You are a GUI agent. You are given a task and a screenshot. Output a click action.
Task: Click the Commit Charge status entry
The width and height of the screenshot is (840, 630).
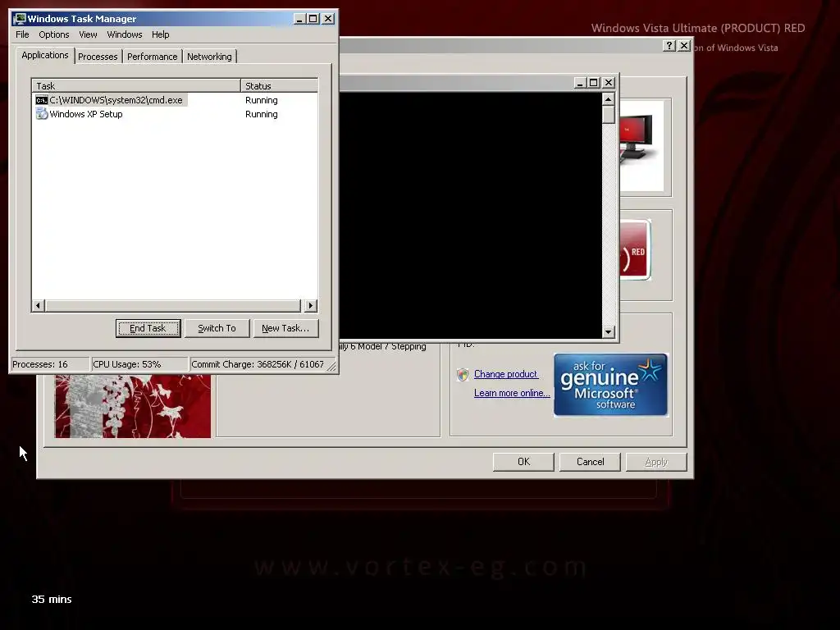(x=258, y=364)
